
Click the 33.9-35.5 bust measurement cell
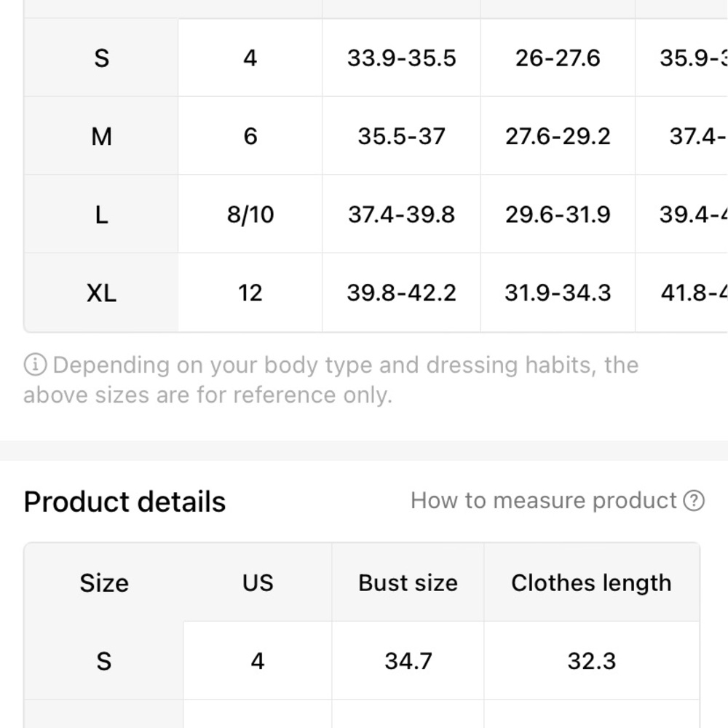402,58
